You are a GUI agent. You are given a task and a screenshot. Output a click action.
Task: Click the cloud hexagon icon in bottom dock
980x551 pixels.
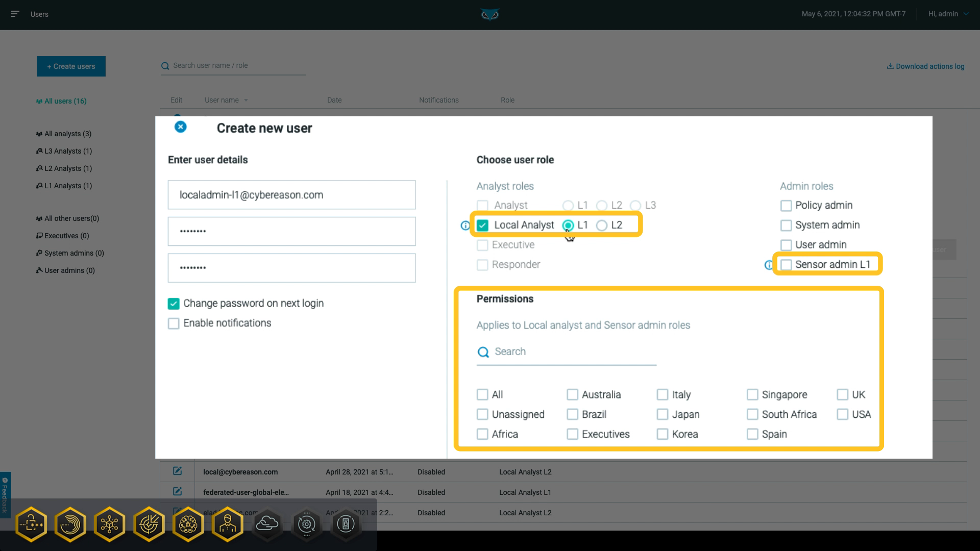coord(267,524)
